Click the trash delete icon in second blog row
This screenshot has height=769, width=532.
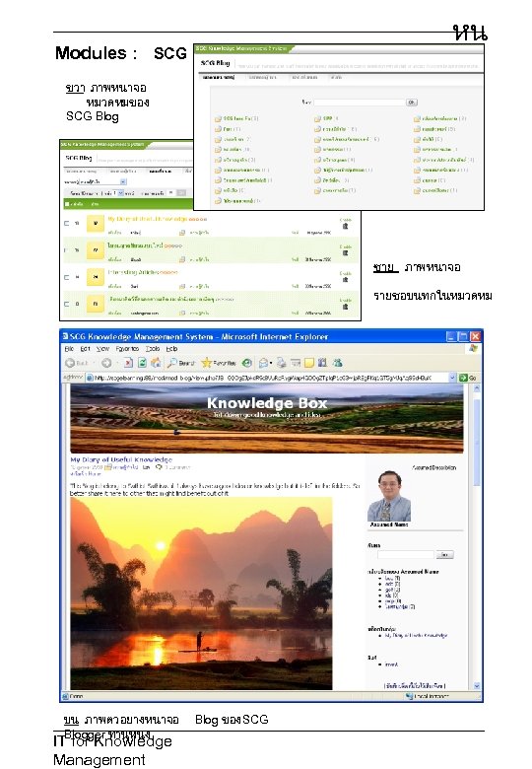coord(346,252)
